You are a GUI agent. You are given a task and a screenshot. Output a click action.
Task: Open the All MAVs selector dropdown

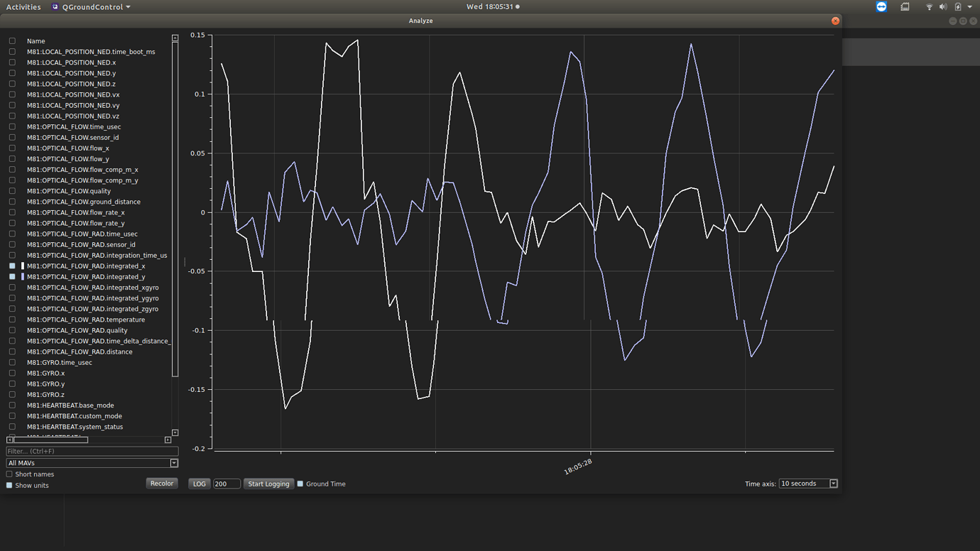pos(174,462)
